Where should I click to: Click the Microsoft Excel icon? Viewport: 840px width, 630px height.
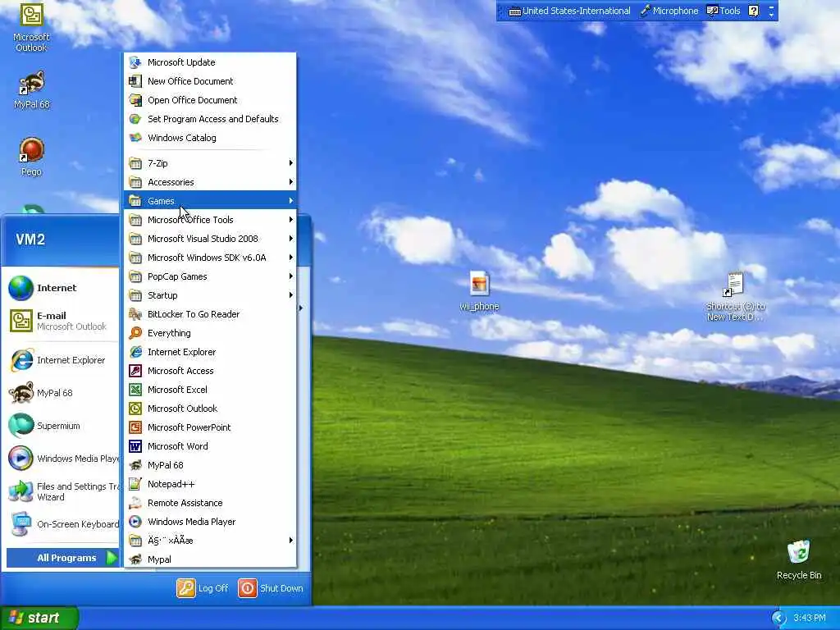[x=135, y=390]
